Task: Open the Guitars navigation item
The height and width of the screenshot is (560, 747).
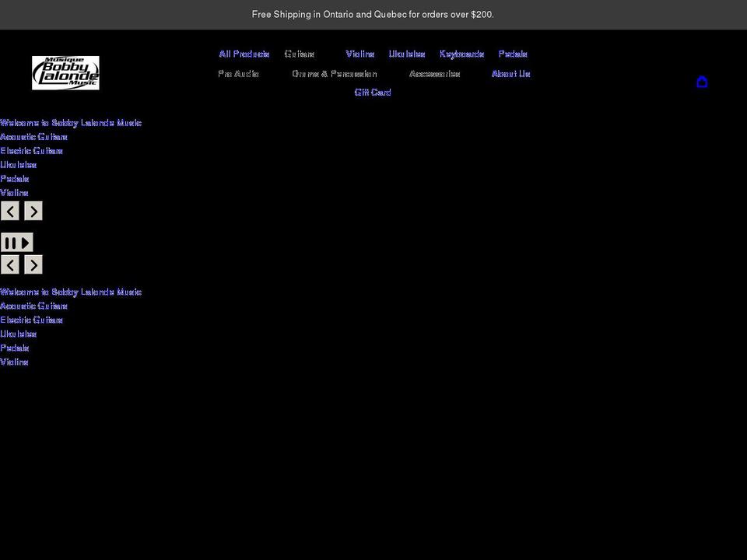Action: point(300,54)
